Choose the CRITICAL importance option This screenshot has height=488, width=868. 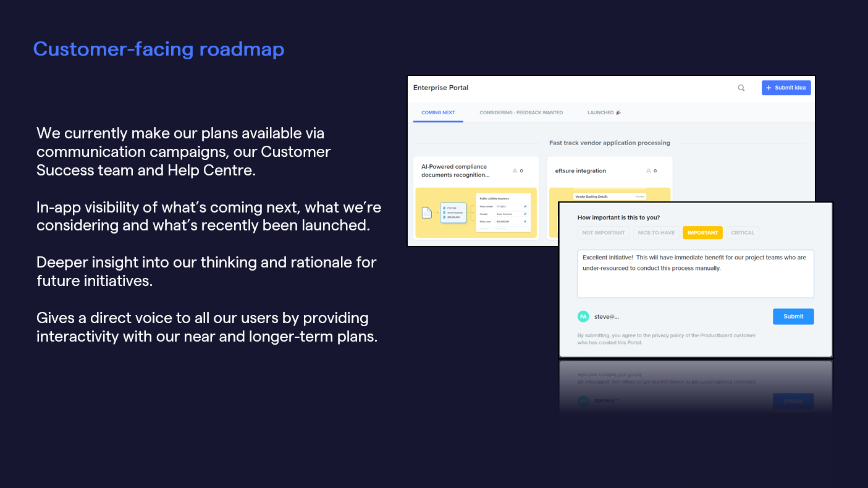click(743, 232)
